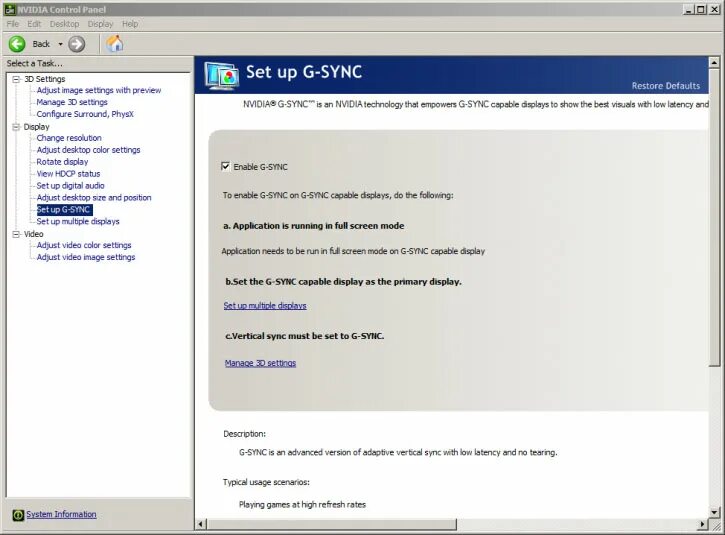Click the G-SYNC monitor icon in header

click(222, 75)
